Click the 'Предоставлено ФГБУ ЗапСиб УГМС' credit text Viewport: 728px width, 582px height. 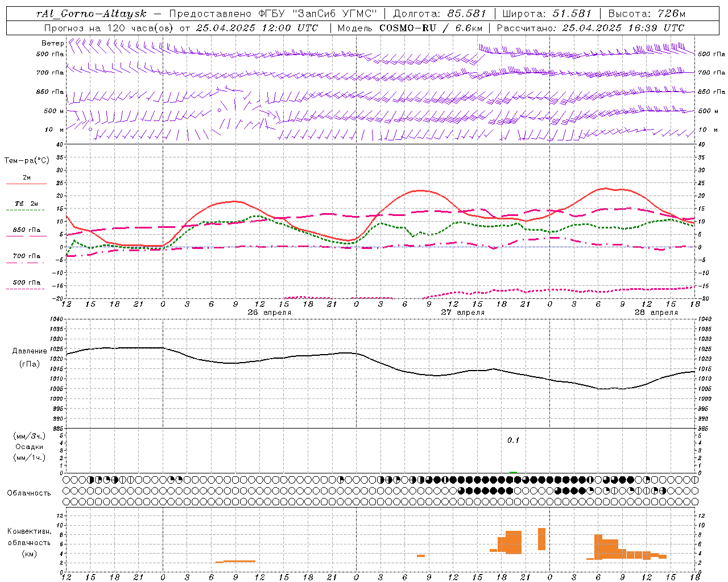(273, 14)
